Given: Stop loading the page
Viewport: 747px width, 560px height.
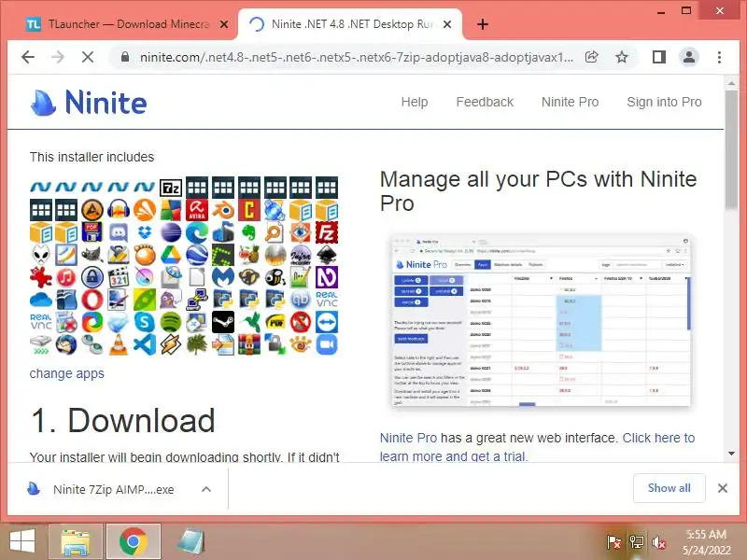Looking at the screenshot, I should click(x=88, y=57).
